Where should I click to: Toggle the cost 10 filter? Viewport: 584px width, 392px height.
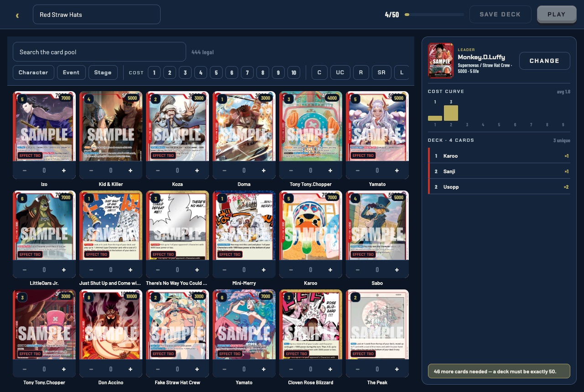(x=294, y=72)
